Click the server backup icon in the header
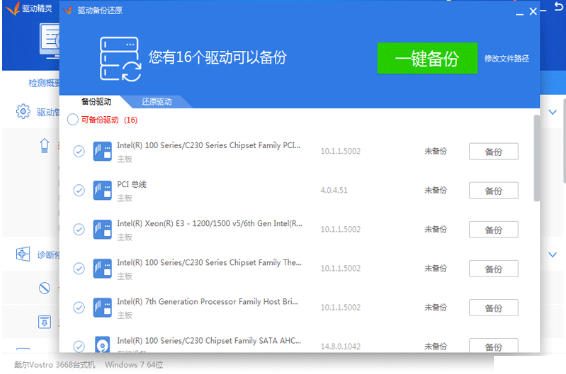The width and height of the screenshot is (566, 374). click(x=120, y=59)
